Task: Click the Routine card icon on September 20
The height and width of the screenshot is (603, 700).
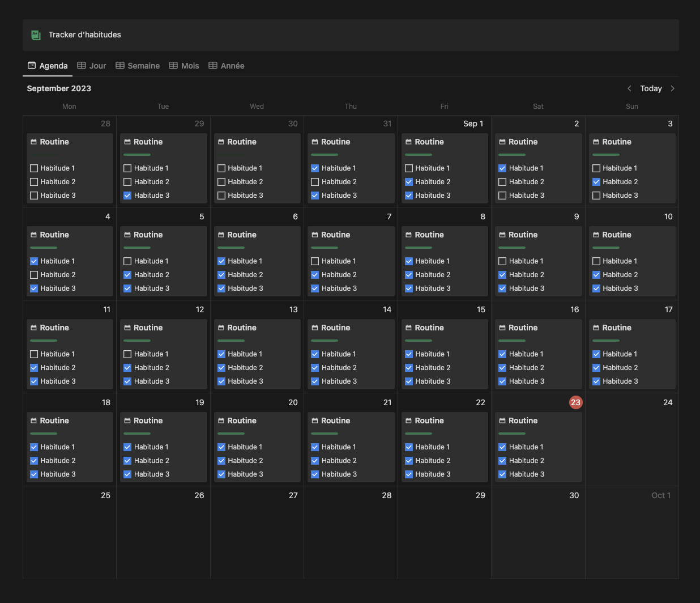Action: (221, 421)
